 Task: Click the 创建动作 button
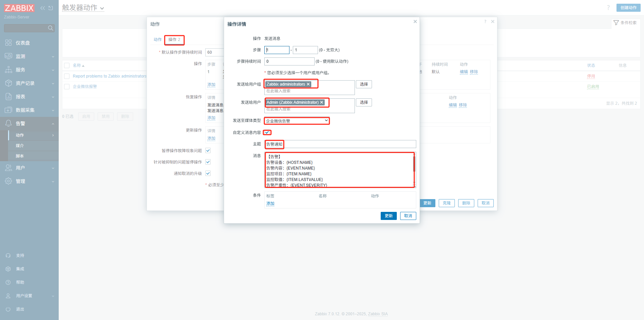click(x=629, y=8)
